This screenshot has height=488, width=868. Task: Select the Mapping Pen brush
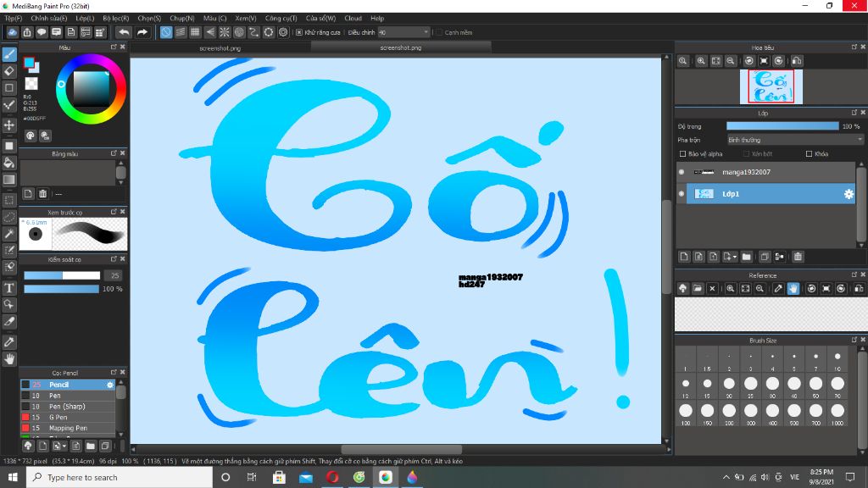pos(68,428)
